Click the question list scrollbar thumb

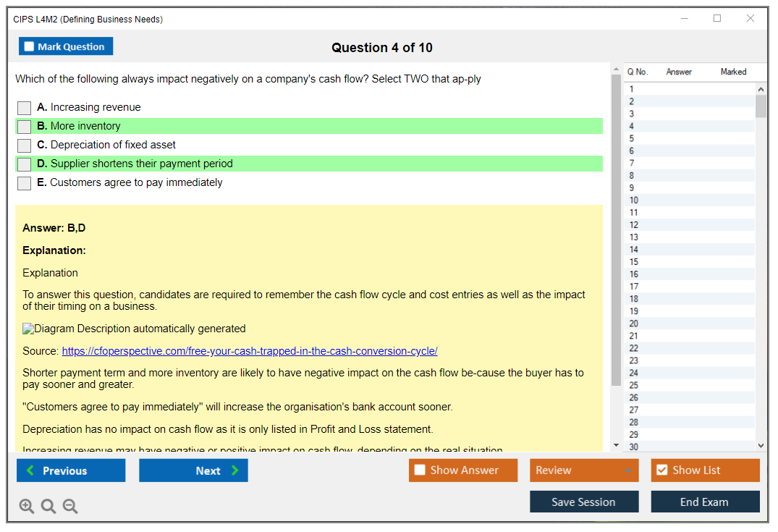[x=761, y=106]
